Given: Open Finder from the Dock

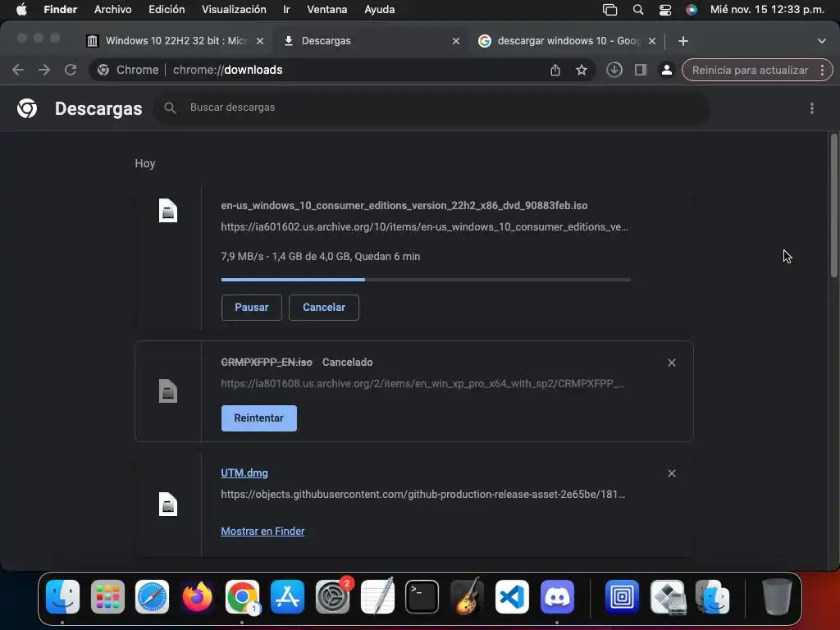Looking at the screenshot, I should click(62, 596).
